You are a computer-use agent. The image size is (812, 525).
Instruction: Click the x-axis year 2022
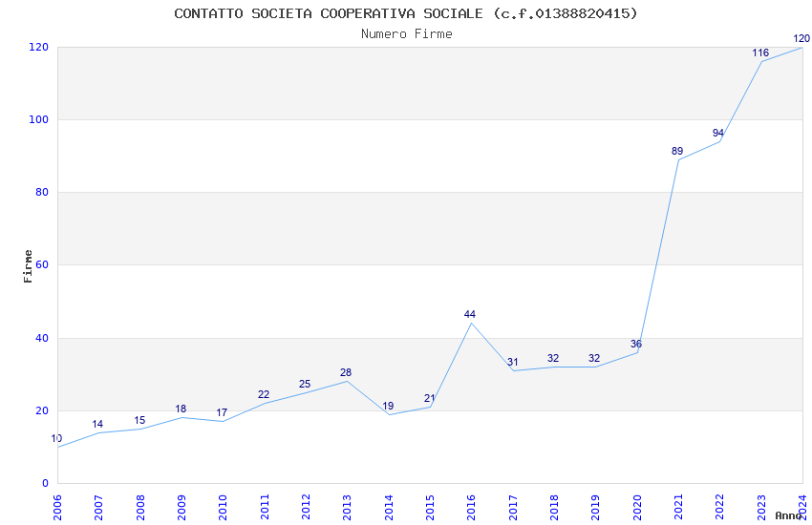[x=720, y=507]
